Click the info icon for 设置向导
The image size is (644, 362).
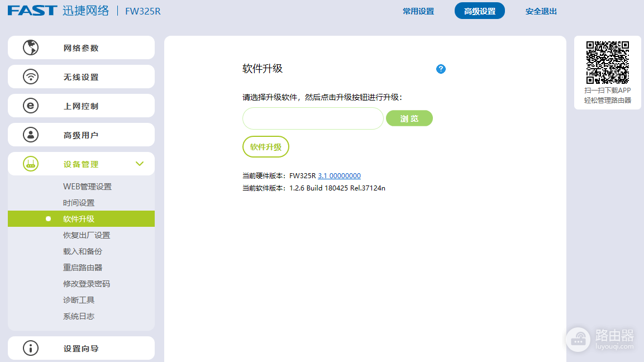(x=31, y=349)
